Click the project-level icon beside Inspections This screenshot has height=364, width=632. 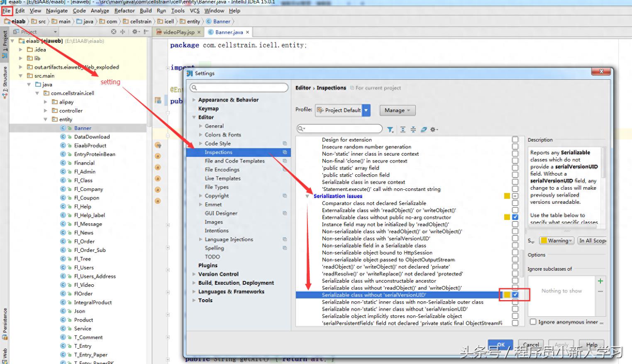point(285,152)
